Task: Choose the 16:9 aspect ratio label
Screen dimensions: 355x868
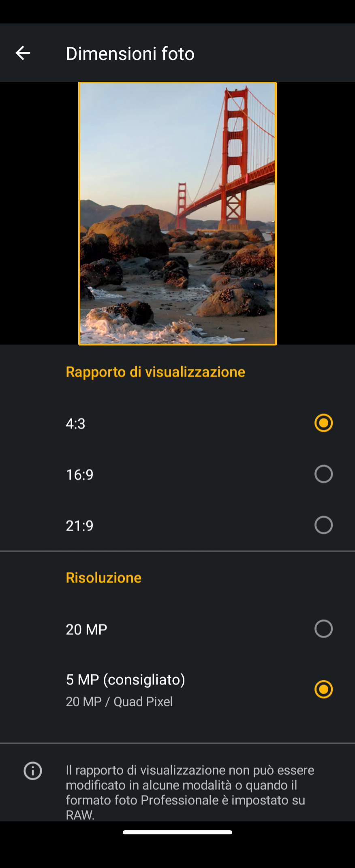Action: click(x=80, y=475)
